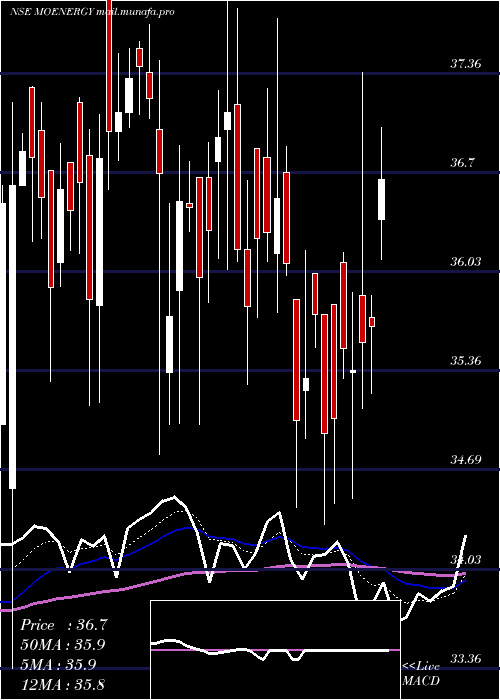Click the 37.36 price axis label
The height and width of the screenshot is (700, 500).
coord(465,64)
